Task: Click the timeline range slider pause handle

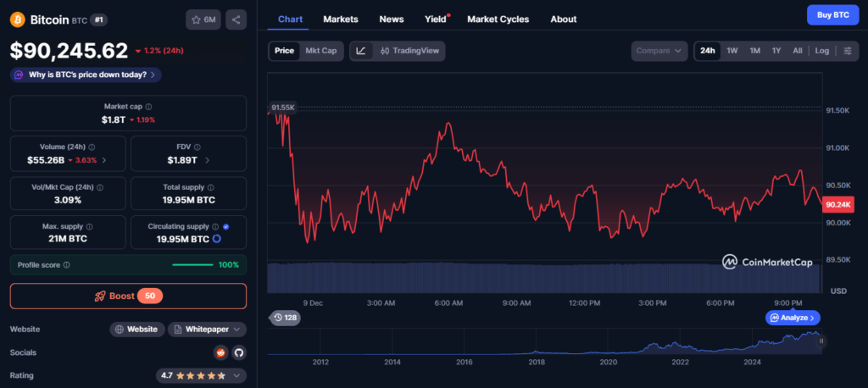Action: 821,341
